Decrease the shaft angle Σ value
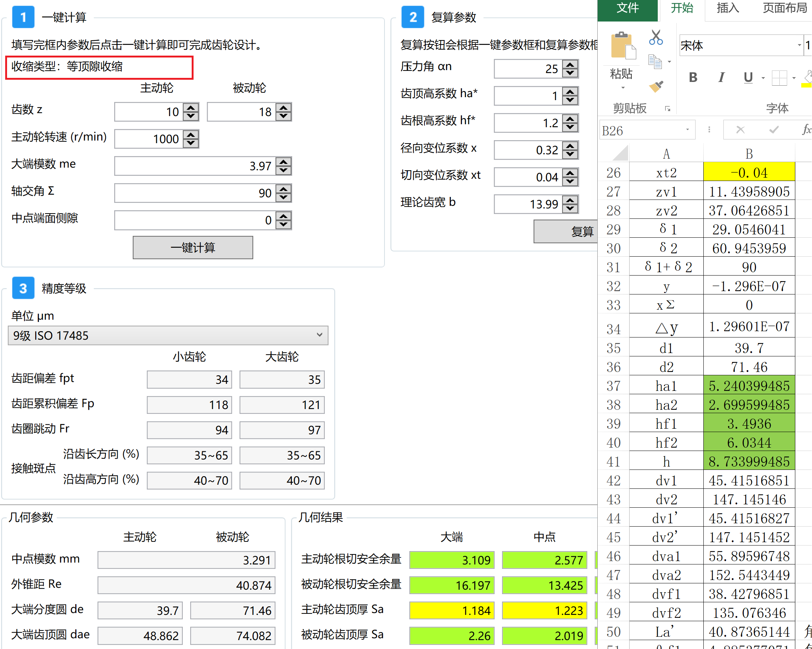The height and width of the screenshot is (649, 812). click(x=283, y=197)
